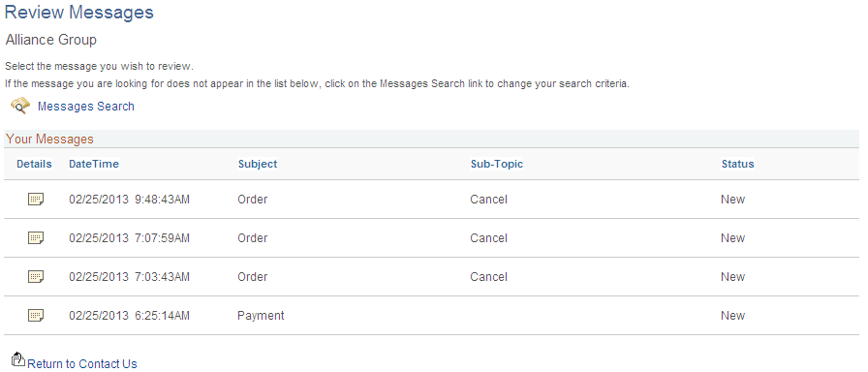This screenshot has height=372, width=868.
Task: Select the date 02/25/2013 7:03:43AM
Action: point(129,277)
